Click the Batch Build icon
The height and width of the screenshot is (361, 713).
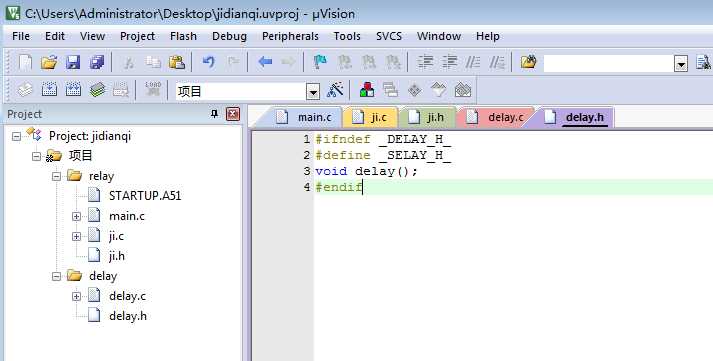point(97,89)
